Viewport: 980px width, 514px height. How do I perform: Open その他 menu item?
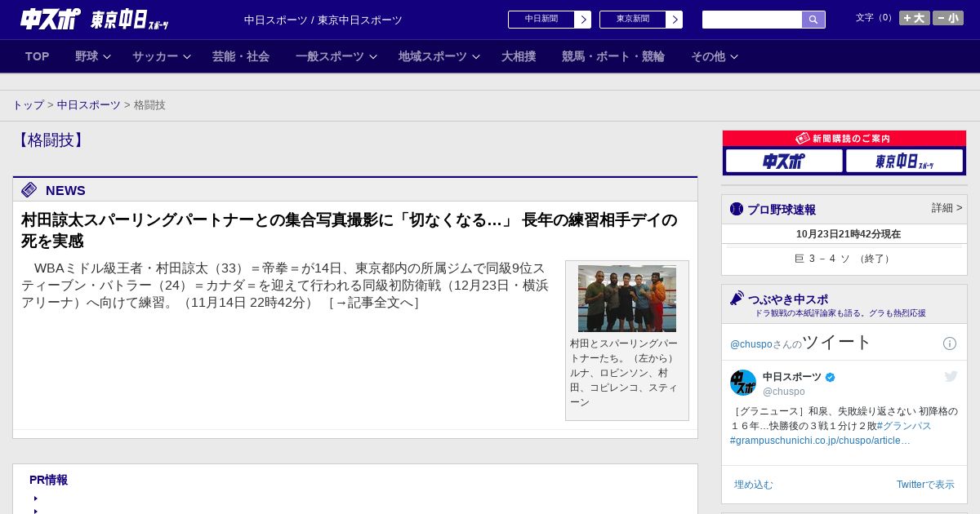coord(708,56)
